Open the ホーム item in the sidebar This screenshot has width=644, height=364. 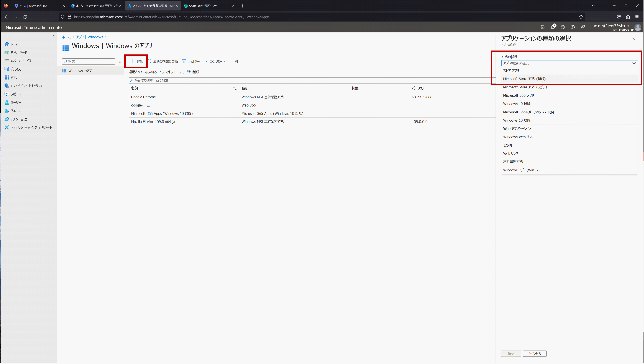coord(11,44)
